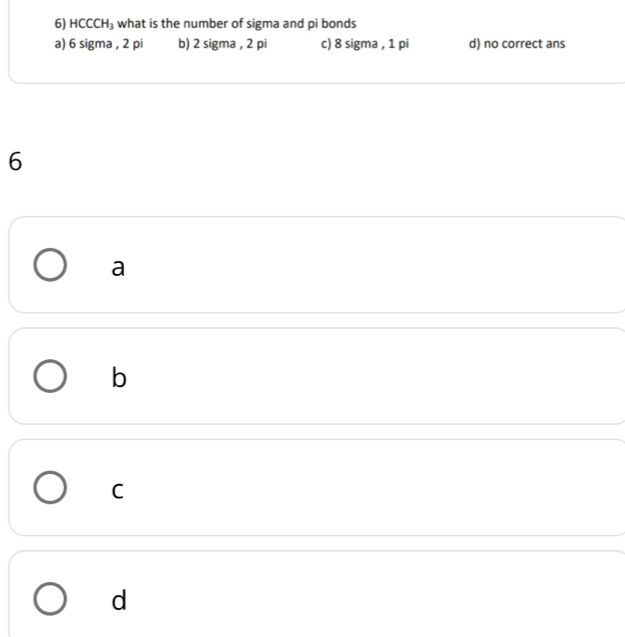Click the letter label 'a' answer text
625x637 pixels.
pyautogui.click(x=118, y=268)
